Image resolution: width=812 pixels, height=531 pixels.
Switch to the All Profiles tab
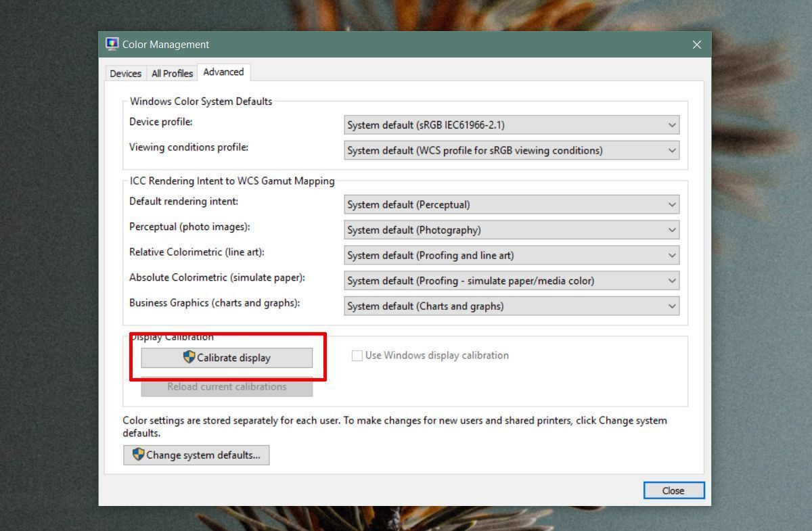[172, 74]
